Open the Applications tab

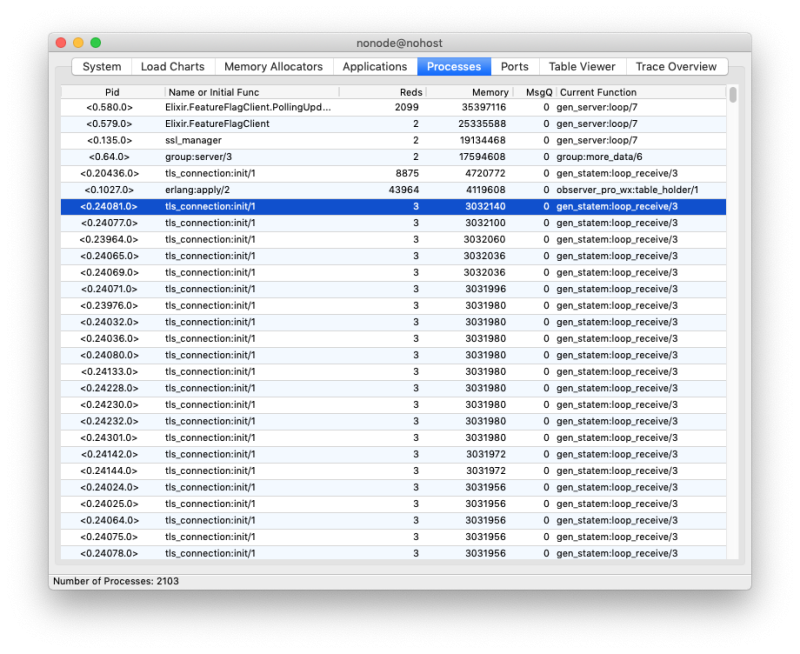pos(375,66)
